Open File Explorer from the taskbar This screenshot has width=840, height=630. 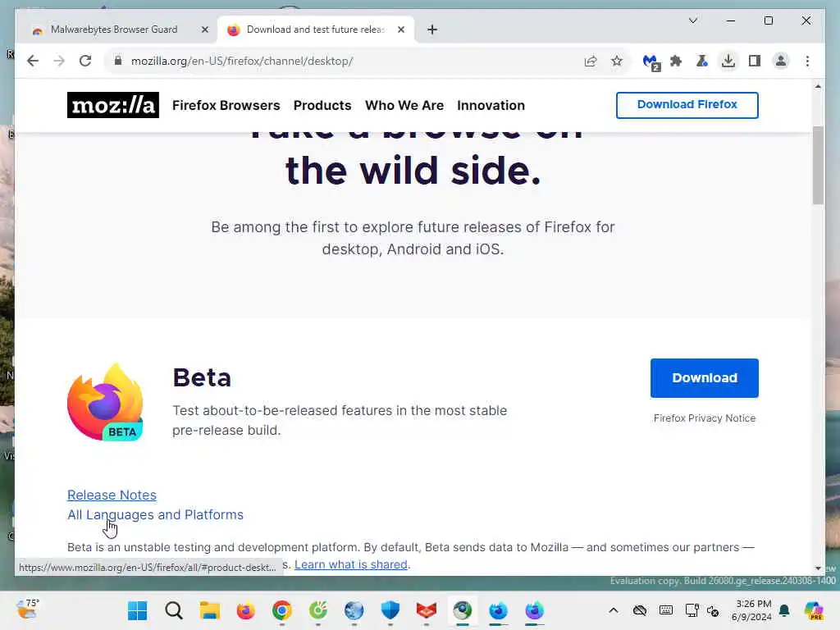point(210,610)
